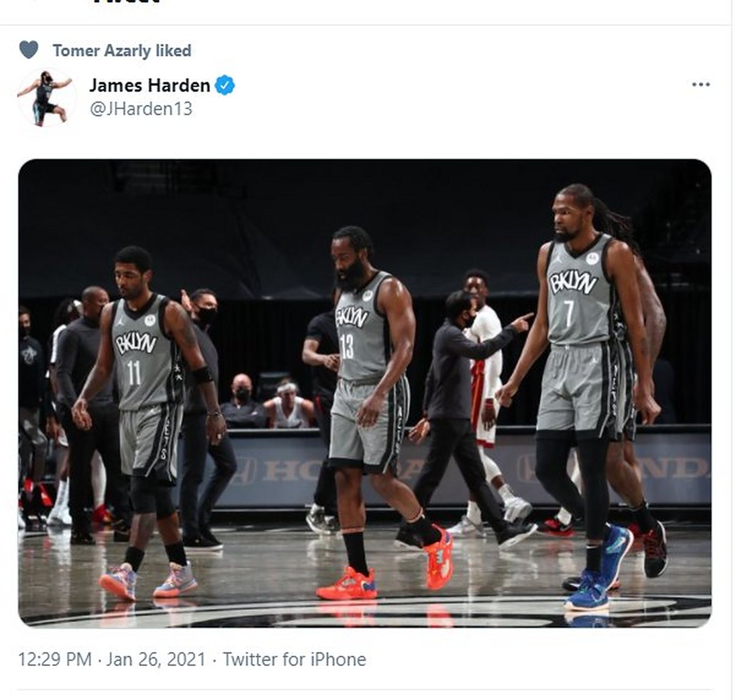This screenshot has width=736, height=700.
Task: Click the 12:29 PM time
Action: [54, 659]
